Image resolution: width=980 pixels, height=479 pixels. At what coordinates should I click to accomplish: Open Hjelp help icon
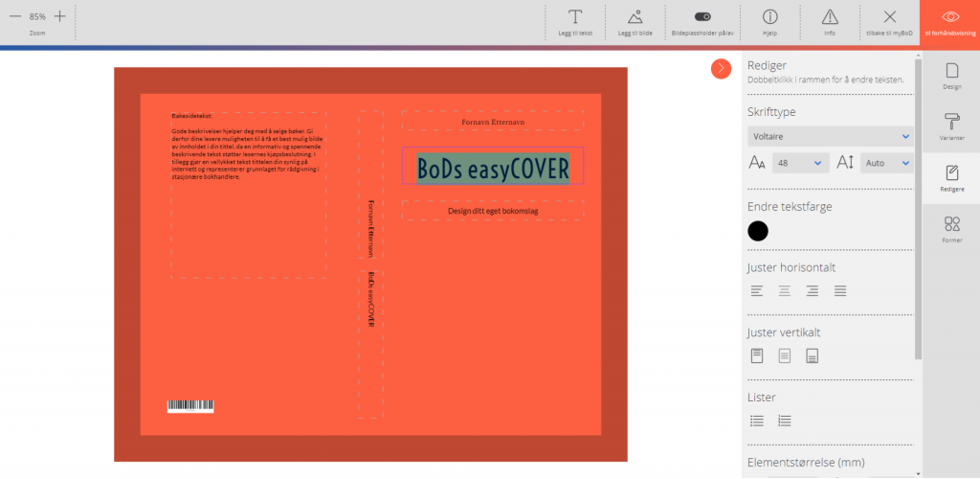tap(770, 17)
